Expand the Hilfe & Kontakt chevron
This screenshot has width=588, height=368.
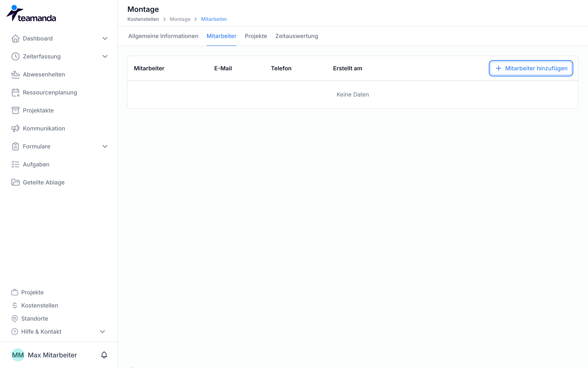click(102, 332)
